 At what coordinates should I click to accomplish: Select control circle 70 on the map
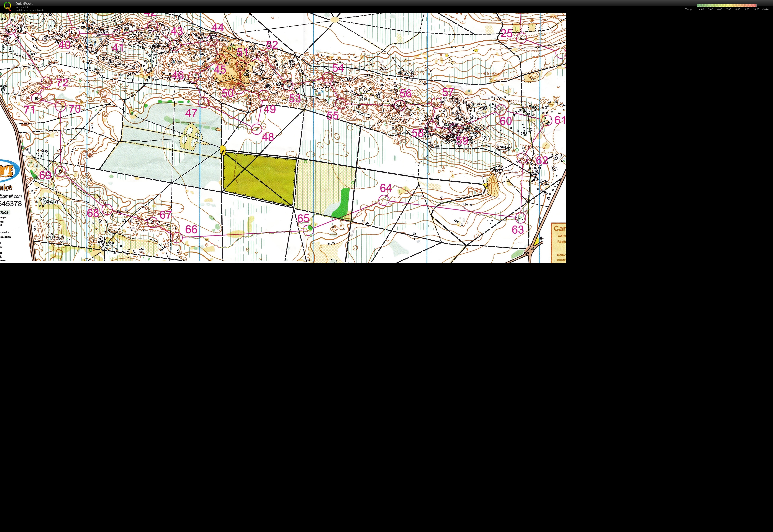[60, 106]
